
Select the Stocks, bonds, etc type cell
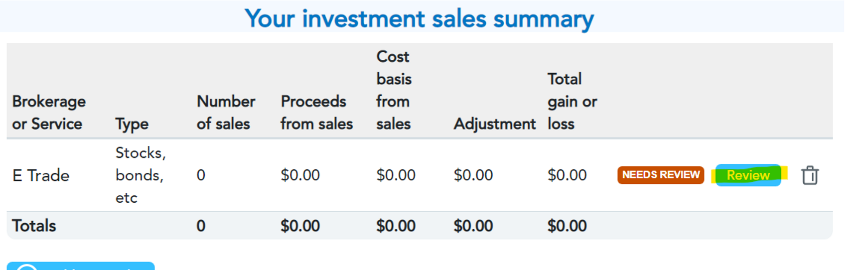point(141,175)
